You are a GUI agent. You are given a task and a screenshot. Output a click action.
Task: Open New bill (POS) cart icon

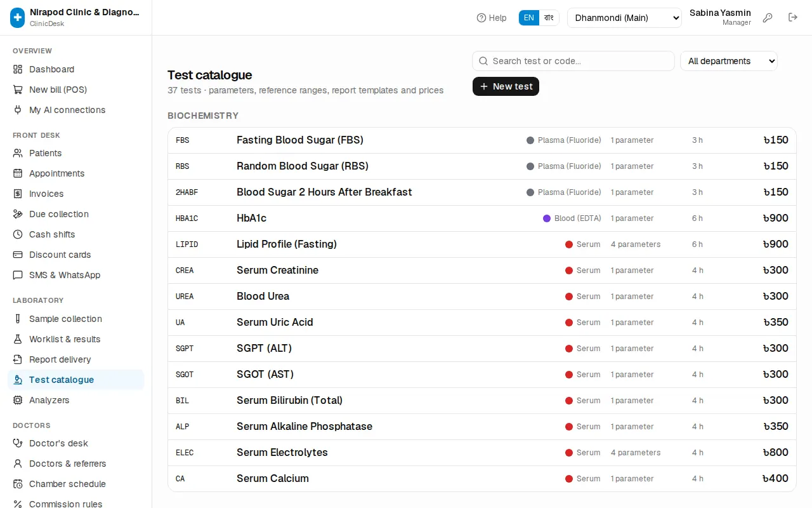click(18, 90)
